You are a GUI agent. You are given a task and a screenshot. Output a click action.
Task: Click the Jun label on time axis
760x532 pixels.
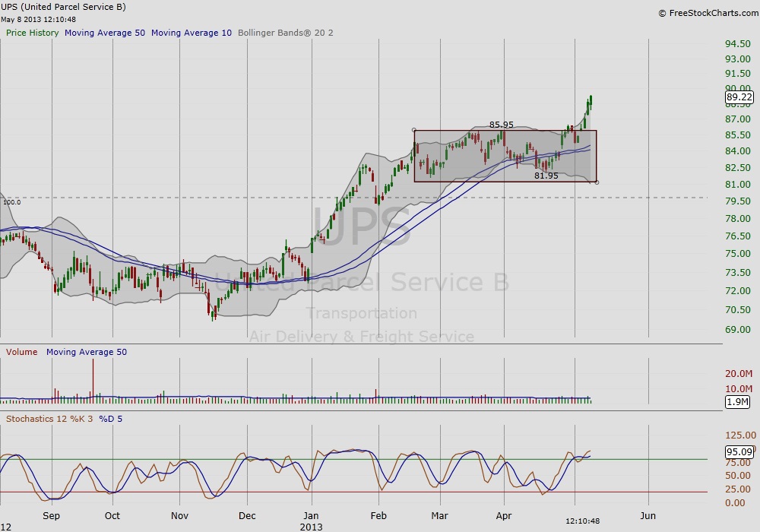[x=648, y=515]
